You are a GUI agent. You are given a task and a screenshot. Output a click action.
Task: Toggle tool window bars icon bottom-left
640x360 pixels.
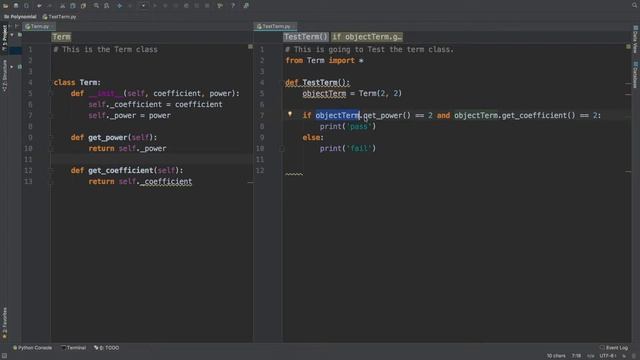(x=4, y=356)
